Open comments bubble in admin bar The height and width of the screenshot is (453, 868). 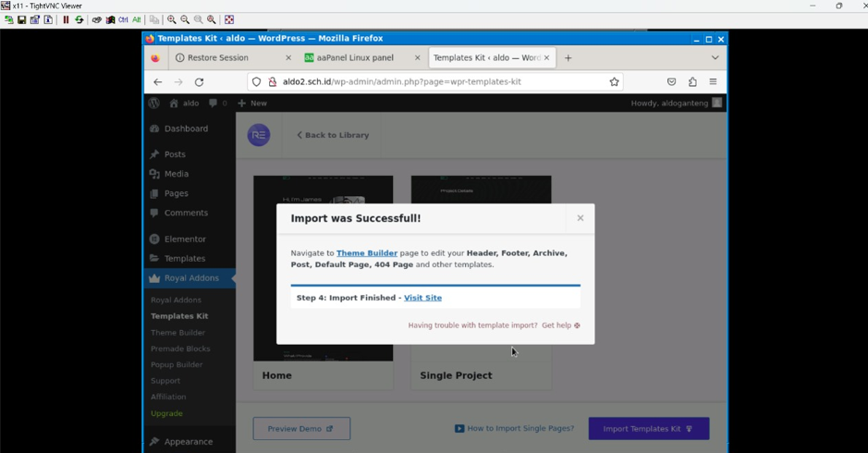click(217, 103)
